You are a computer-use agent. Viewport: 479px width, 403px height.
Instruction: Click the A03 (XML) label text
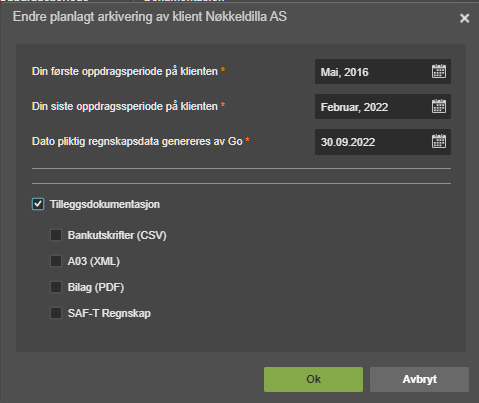click(x=94, y=261)
